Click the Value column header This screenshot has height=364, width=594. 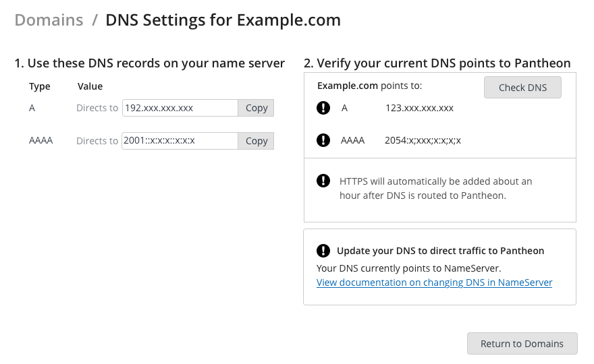[x=90, y=87]
